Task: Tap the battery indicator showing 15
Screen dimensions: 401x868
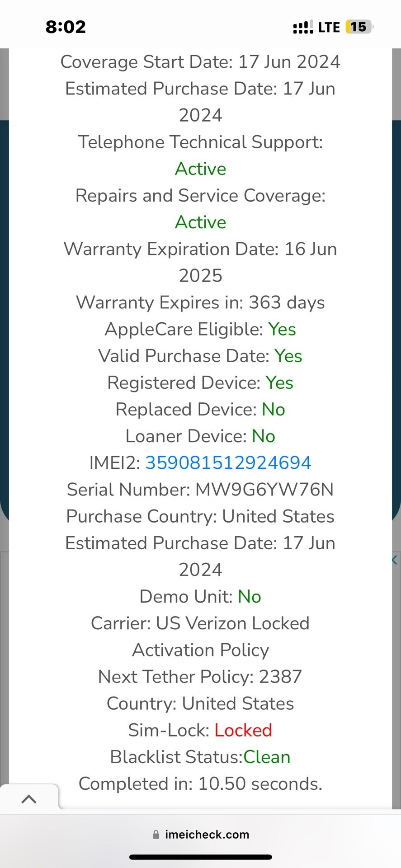Action: coord(359,27)
